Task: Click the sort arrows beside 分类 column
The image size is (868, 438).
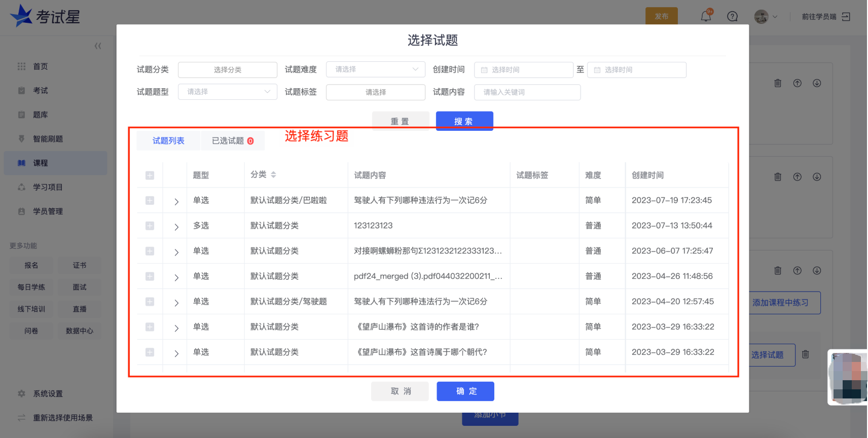Action: click(x=273, y=175)
